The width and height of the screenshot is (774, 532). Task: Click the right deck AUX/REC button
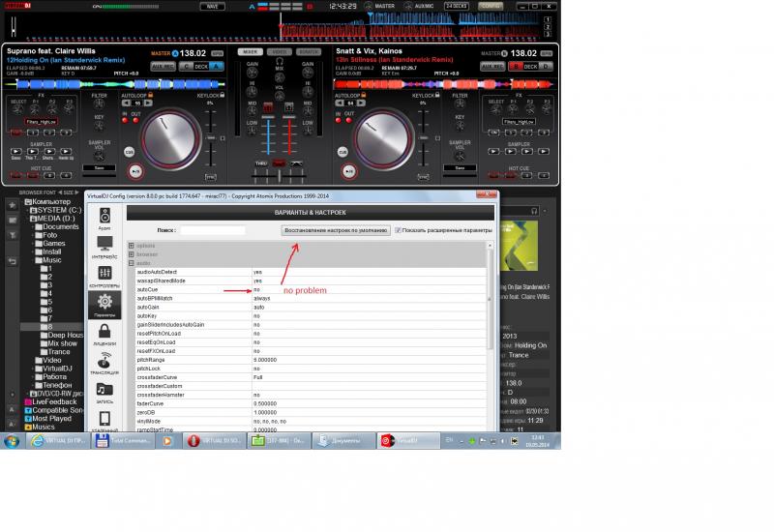(492, 67)
